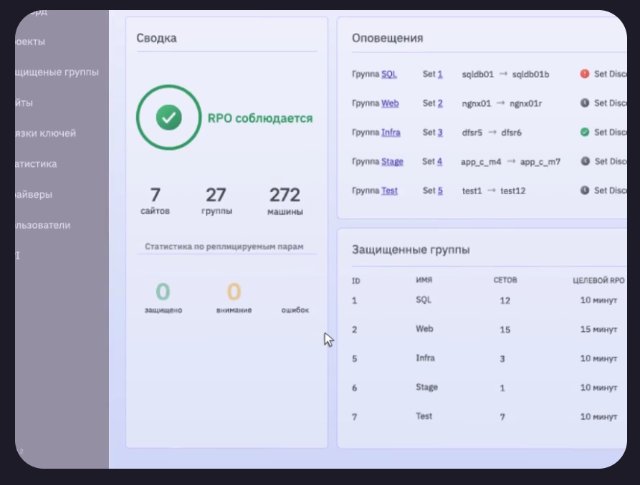Open the SQL group link in alerts
The image size is (640, 485).
(389, 74)
